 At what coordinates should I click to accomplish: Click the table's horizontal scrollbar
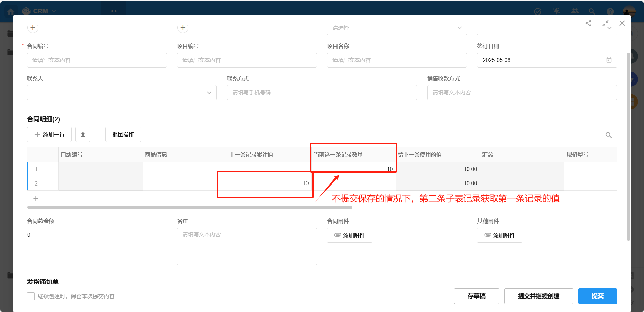coord(190,207)
